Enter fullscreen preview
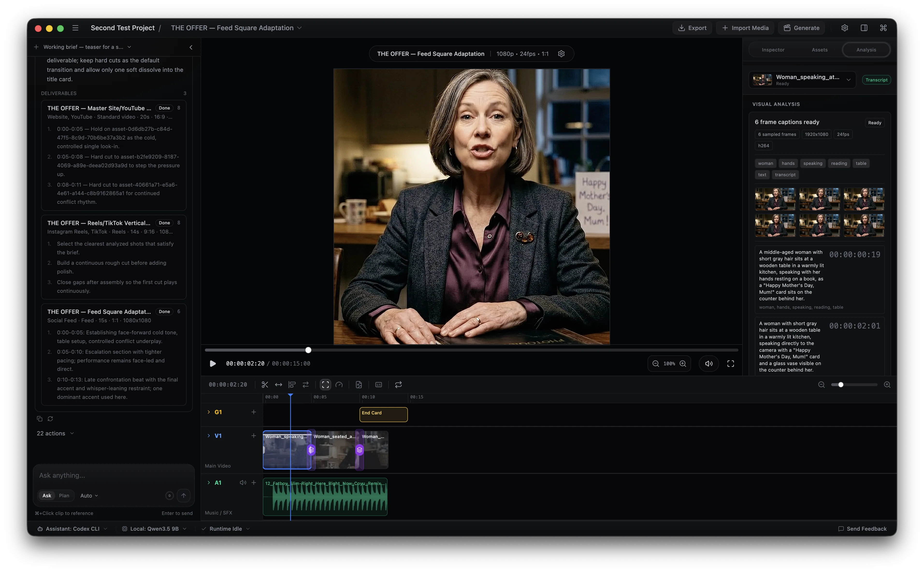 point(731,364)
